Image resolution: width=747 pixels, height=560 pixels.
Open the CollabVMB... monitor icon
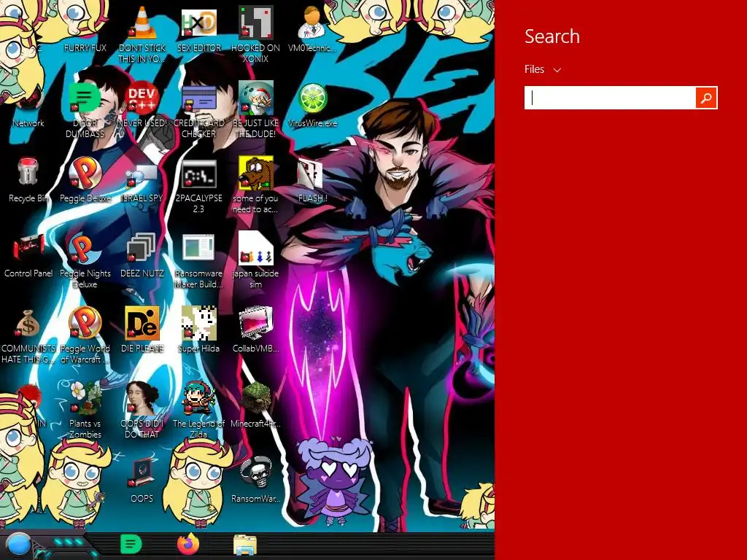tap(256, 323)
